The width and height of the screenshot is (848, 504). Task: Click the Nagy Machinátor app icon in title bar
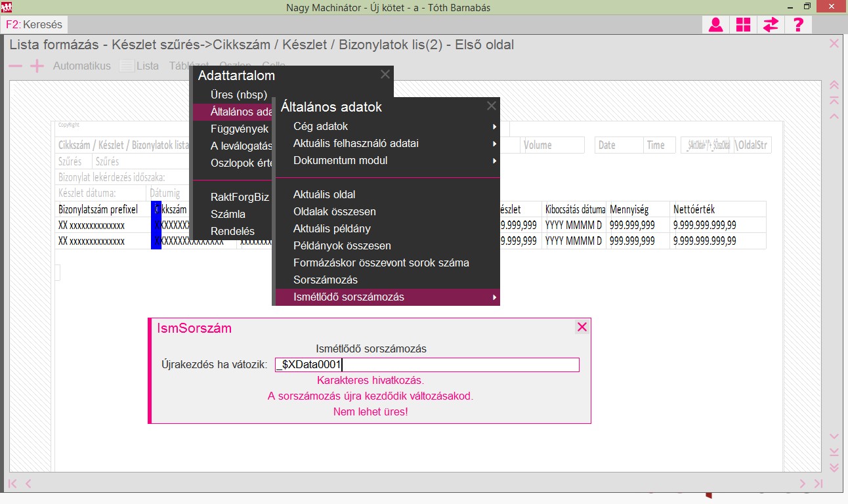[7, 7]
